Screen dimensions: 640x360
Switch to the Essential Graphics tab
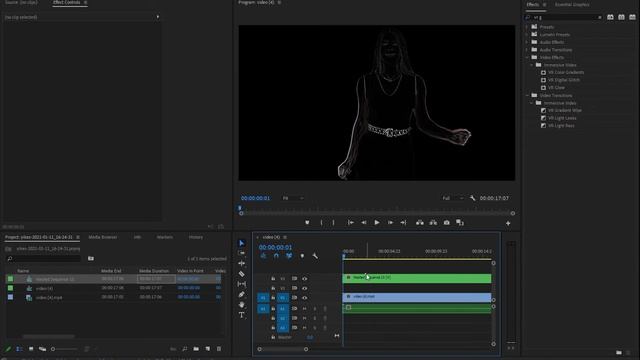click(x=572, y=4)
